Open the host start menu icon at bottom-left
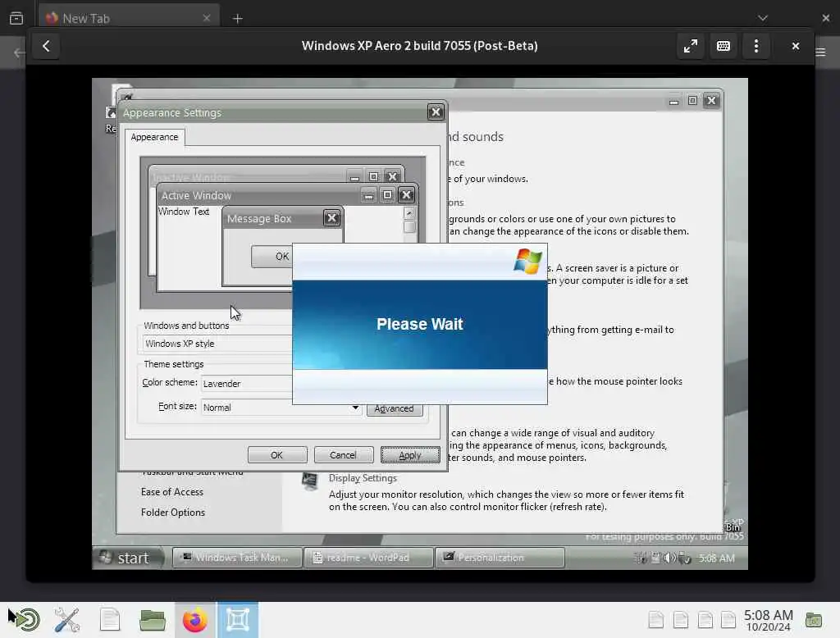 coord(24,620)
